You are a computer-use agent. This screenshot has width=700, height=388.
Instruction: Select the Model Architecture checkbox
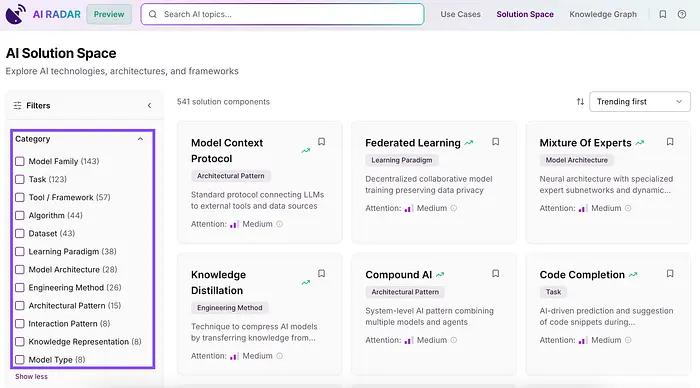click(x=20, y=270)
